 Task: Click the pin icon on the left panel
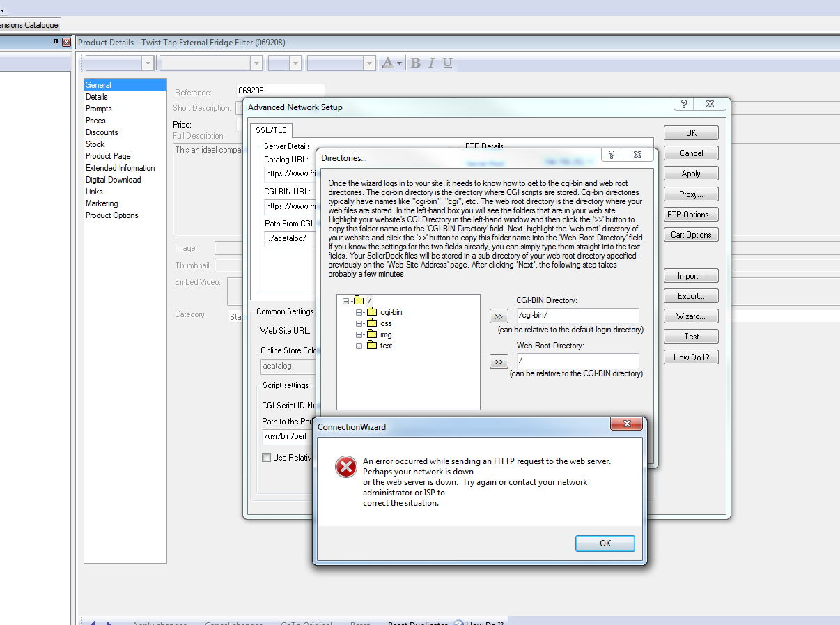[x=56, y=43]
